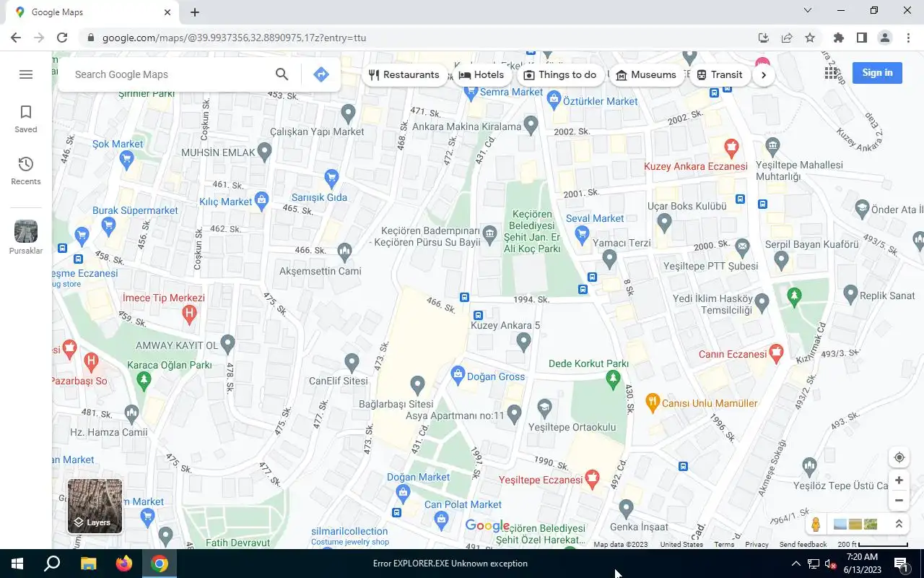Image resolution: width=924 pixels, height=578 pixels.
Task: Click Hz. Hamza Camii mosque pin
Action: tap(131, 413)
